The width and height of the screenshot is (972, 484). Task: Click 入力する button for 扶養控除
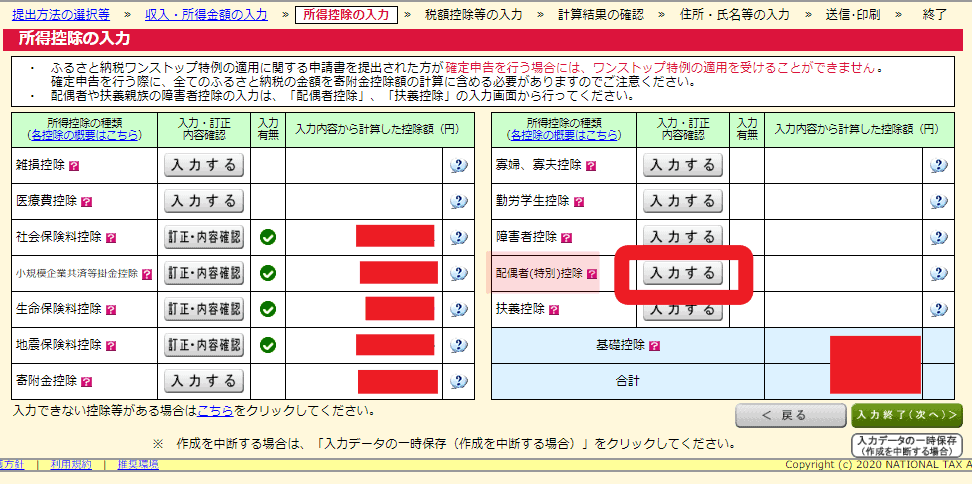pyautogui.click(x=683, y=310)
